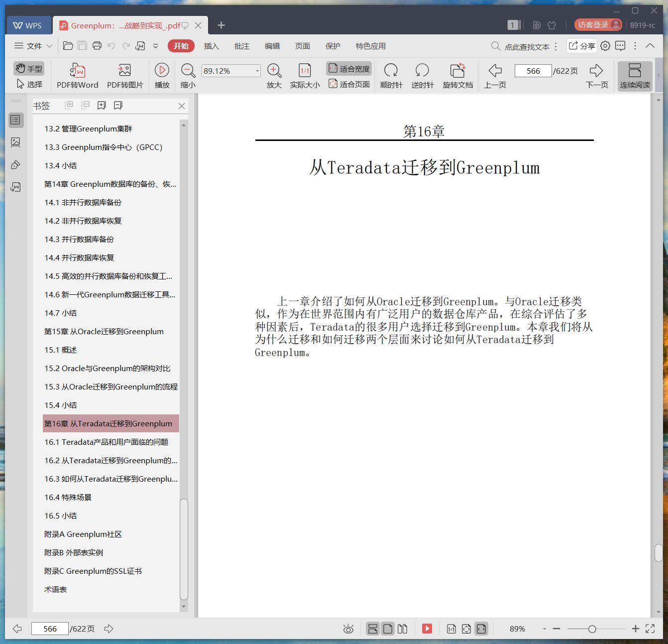The width and height of the screenshot is (668, 644).
Task: Click the print icon in quick toolbar
Action: point(97,46)
